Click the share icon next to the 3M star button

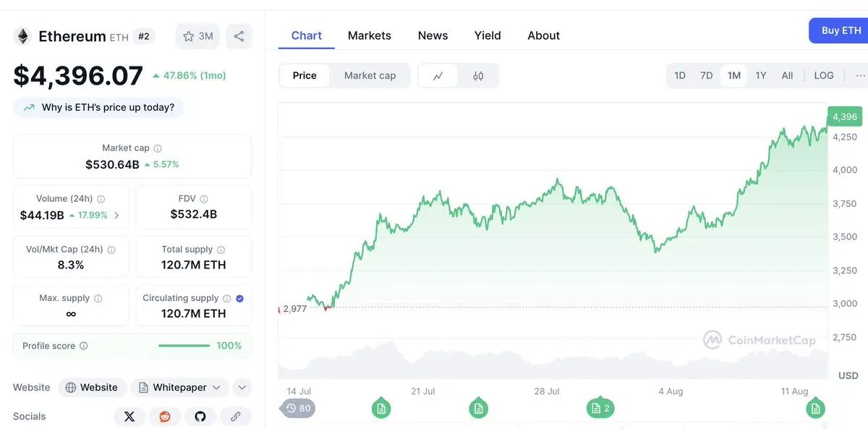tap(239, 36)
